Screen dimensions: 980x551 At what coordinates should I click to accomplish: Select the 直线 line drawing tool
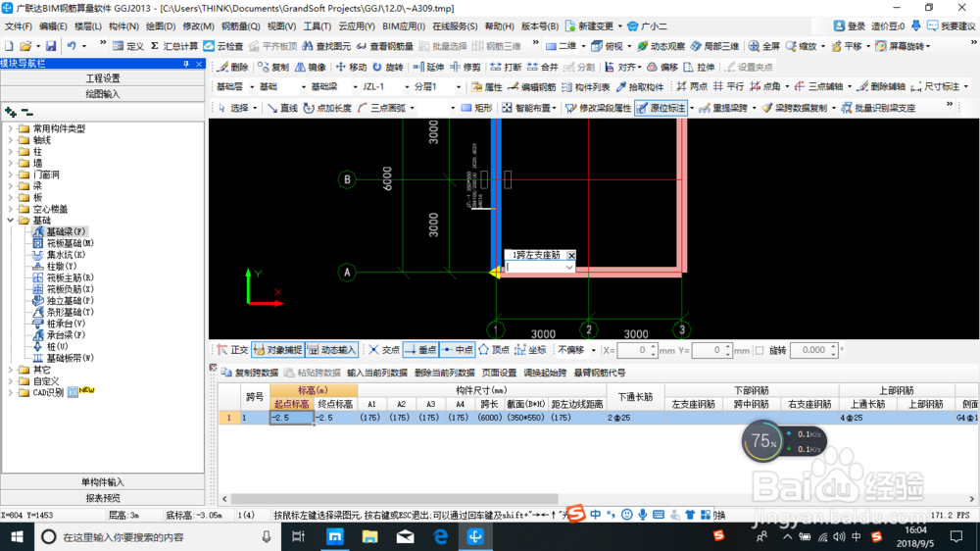(x=282, y=108)
